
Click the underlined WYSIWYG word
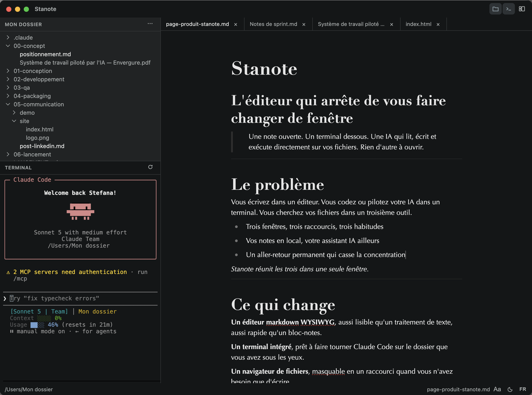pos(318,322)
